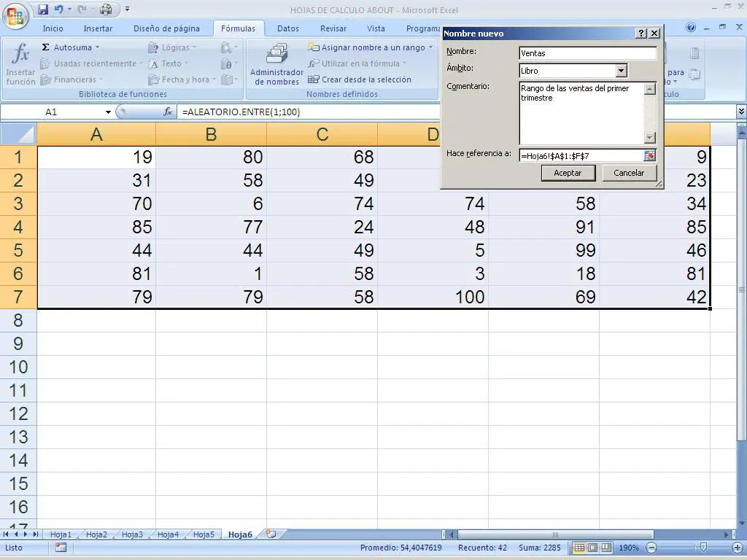Open the Excel Help icon
The image size is (747, 560).
(691, 27)
